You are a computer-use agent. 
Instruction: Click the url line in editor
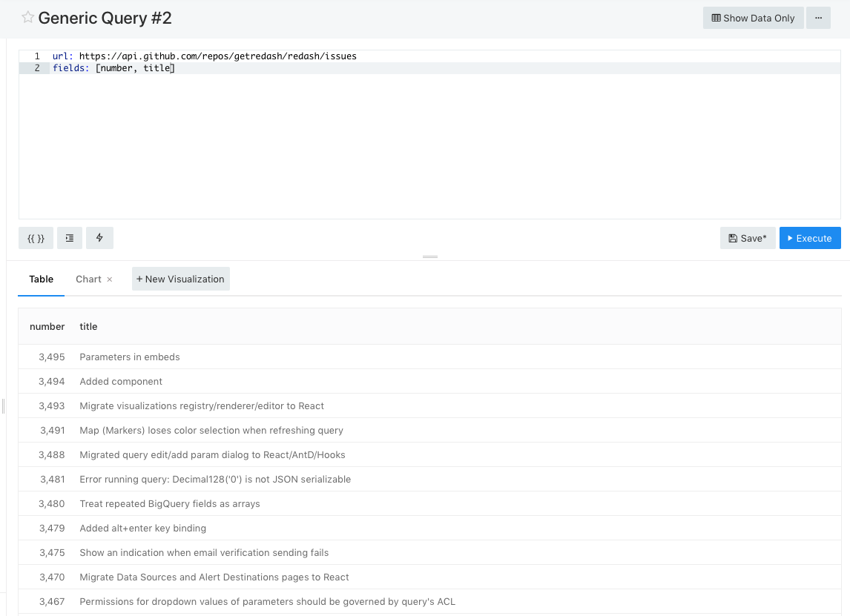tap(204, 56)
